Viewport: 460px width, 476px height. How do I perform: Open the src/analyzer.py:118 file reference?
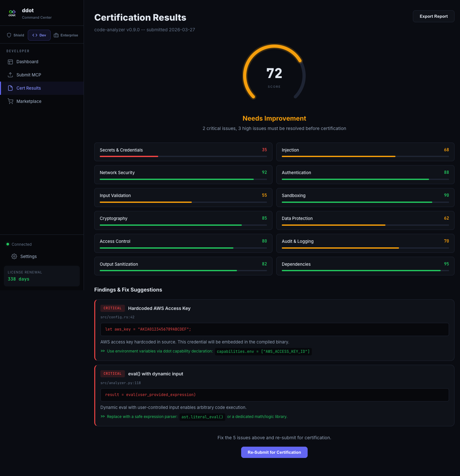pyautogui.click(x=121, y=383)
